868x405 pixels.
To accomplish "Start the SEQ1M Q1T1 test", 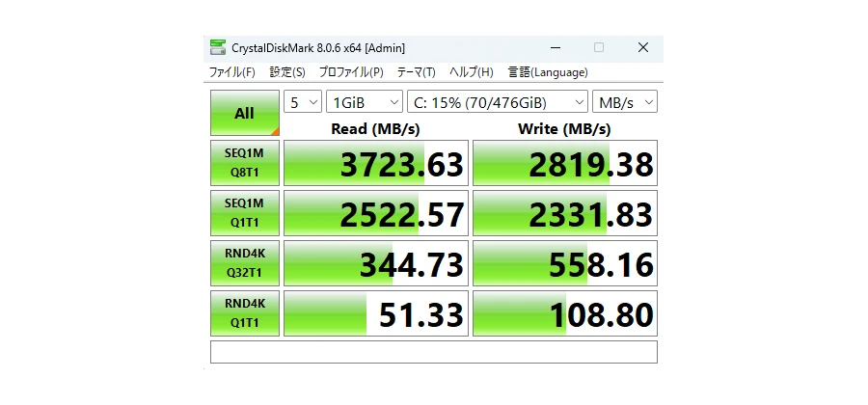I will click(245, 213).
